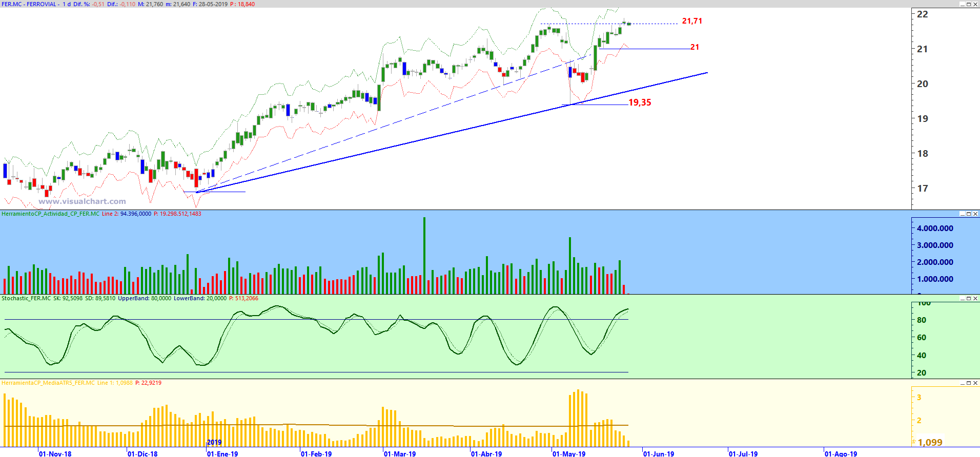980x457 pixels.
Task: Select the 'HerramientoCP_Actividad_CP_FER.MC' indicator label
Action: 50,214
